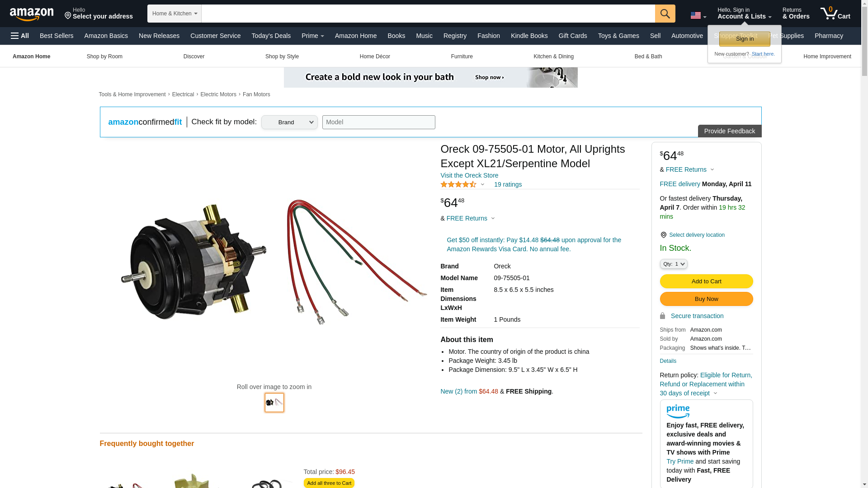Click the search magnifier button
Viewport: 868px width, 488px height.
[665, 14]
